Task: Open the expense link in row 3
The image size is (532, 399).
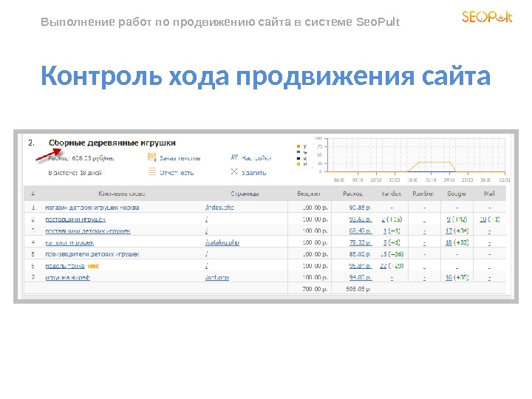Action: pyautogui.click(x=361, y=231)
